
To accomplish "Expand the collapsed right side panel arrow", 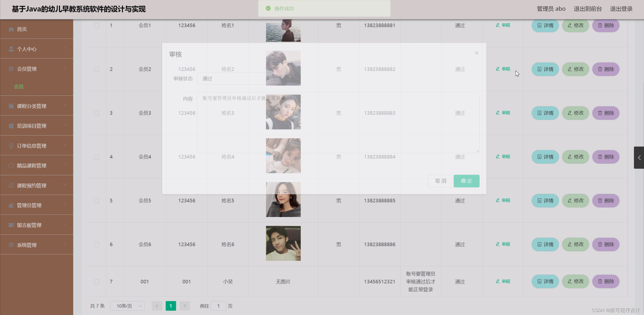I will point(639,158).
